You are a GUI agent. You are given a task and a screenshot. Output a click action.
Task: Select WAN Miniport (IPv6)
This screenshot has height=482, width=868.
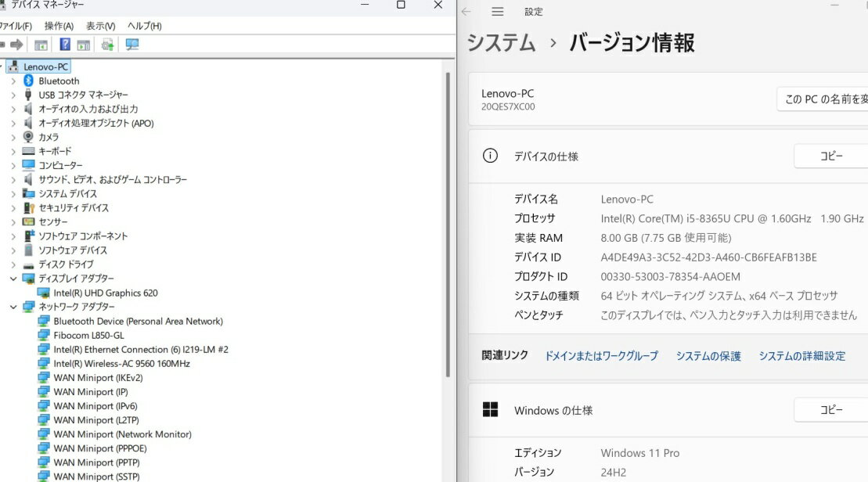95,405
